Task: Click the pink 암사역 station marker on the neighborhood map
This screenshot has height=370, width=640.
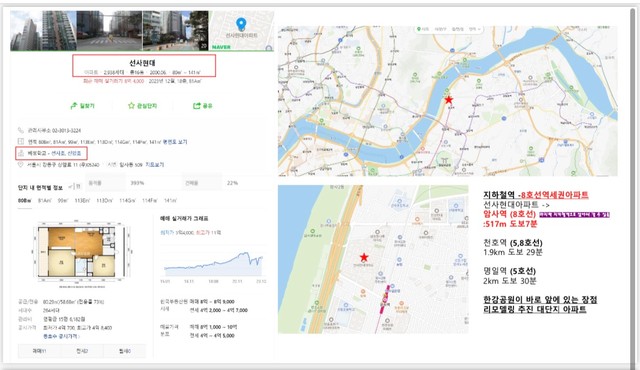Action: point(385,299)
